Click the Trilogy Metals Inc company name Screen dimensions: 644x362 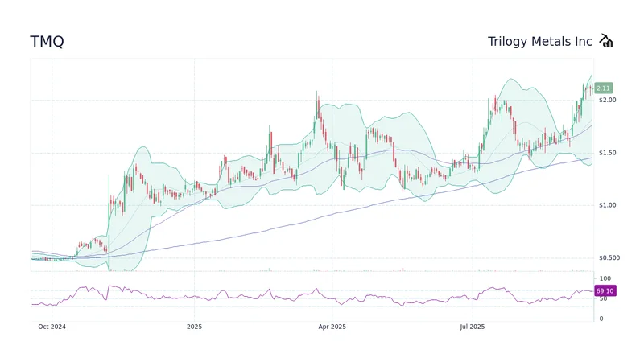(x=539, y=42)
